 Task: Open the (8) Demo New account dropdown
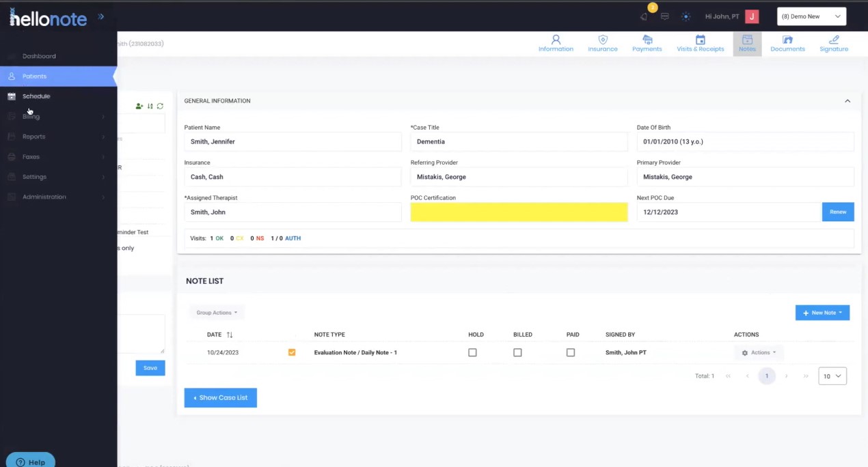pos(811,16)
